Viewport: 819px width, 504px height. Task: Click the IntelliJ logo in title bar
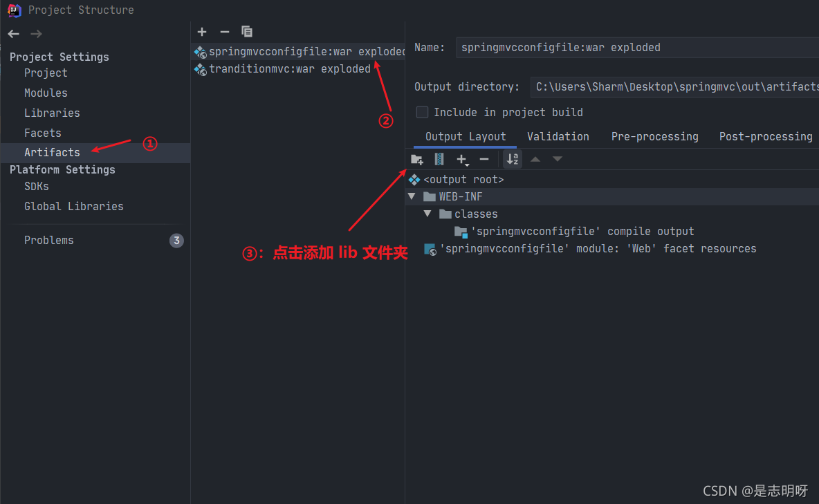pyautogui.click(x=14, y=10)
